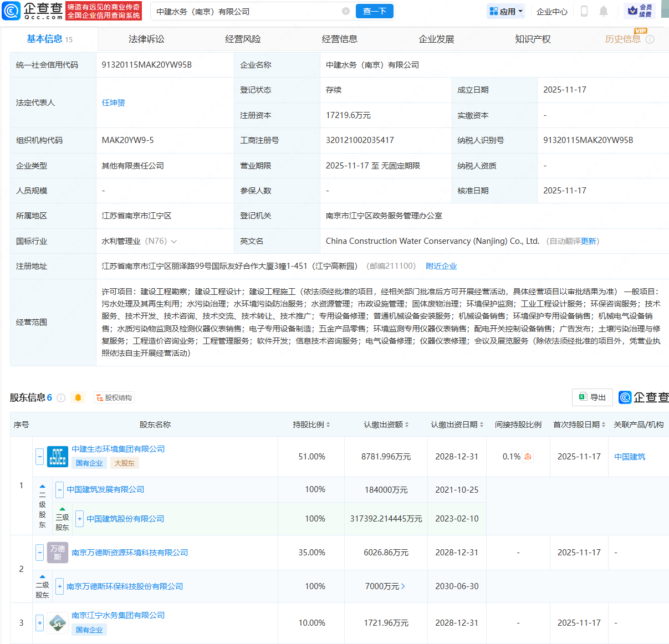The height and width of the screenshot is (644, 669).
Task: Sort the table by 持股比例
Action: pyautogui.click(x=311, y=425)
